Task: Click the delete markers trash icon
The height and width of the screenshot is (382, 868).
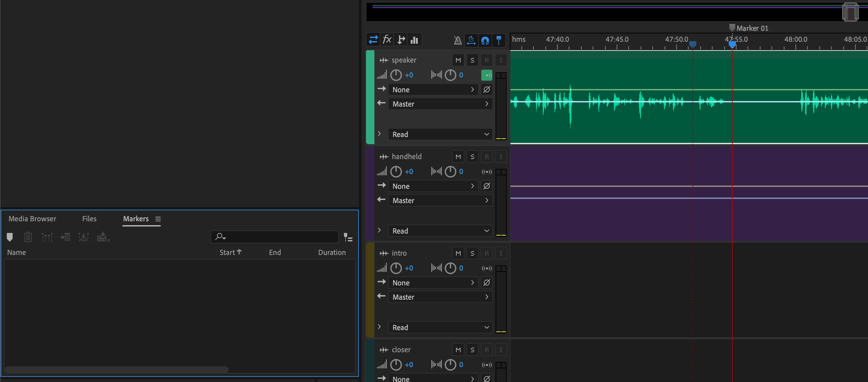Action: click(x=28, y=237)
